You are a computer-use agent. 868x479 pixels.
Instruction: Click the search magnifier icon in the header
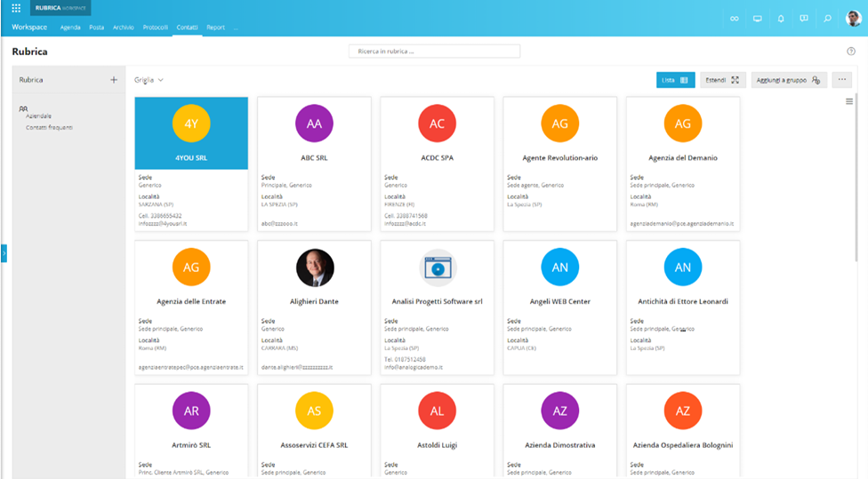[828, 18]
